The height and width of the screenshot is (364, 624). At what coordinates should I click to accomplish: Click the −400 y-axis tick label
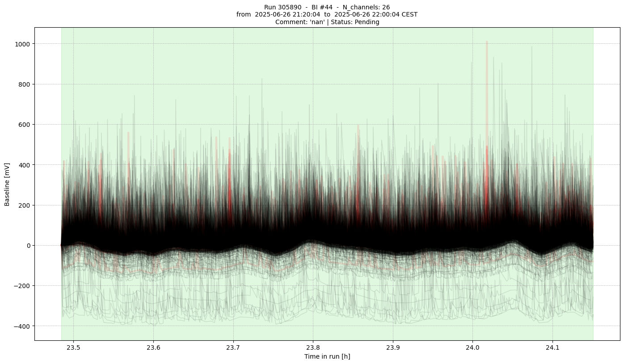click(x=22, y=326)
